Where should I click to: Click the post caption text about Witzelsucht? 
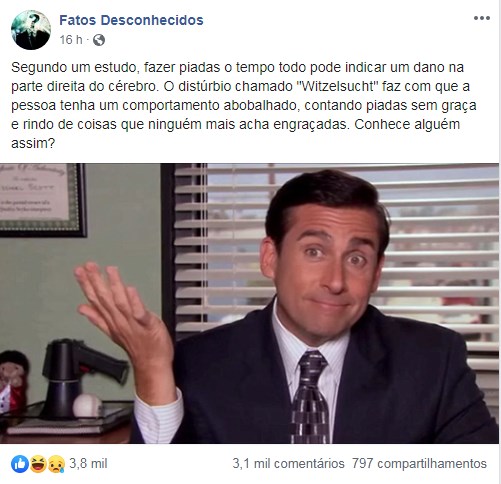tap(244, 105)
